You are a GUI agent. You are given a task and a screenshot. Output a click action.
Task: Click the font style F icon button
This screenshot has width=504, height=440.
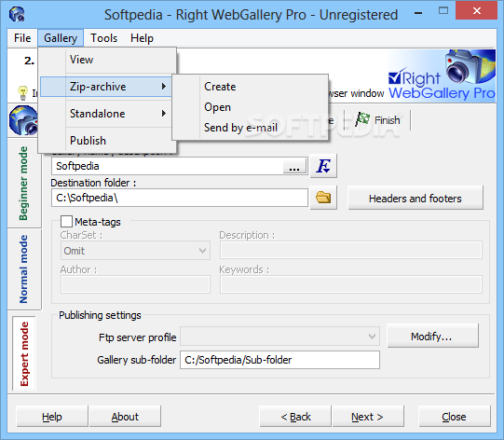(323, 166)
